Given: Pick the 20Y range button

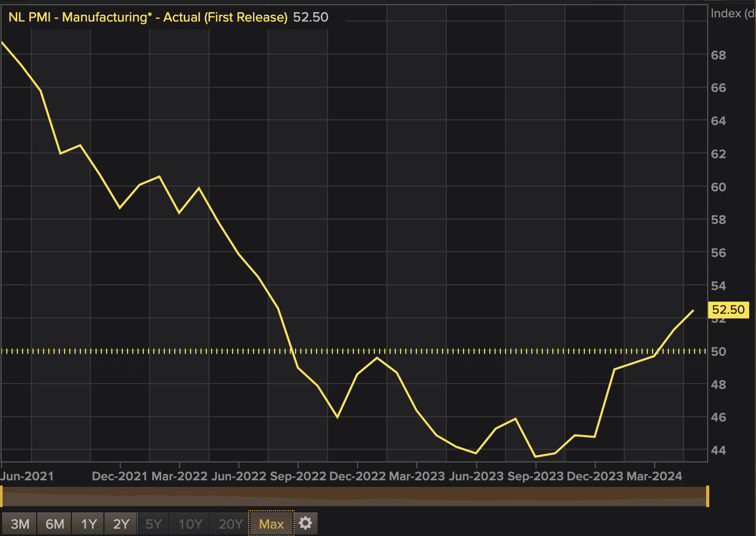Looking at the screenshot, I should (230, 524).
